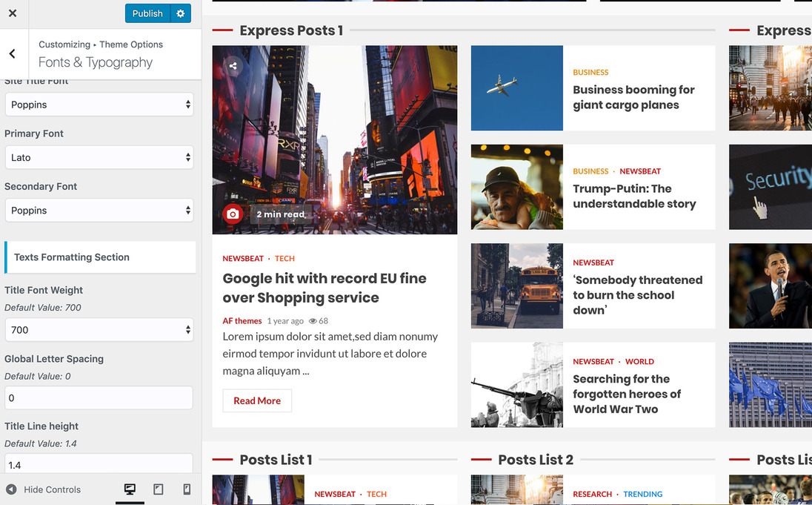Click TRENDING category in Posts List 2

[642, 495]
